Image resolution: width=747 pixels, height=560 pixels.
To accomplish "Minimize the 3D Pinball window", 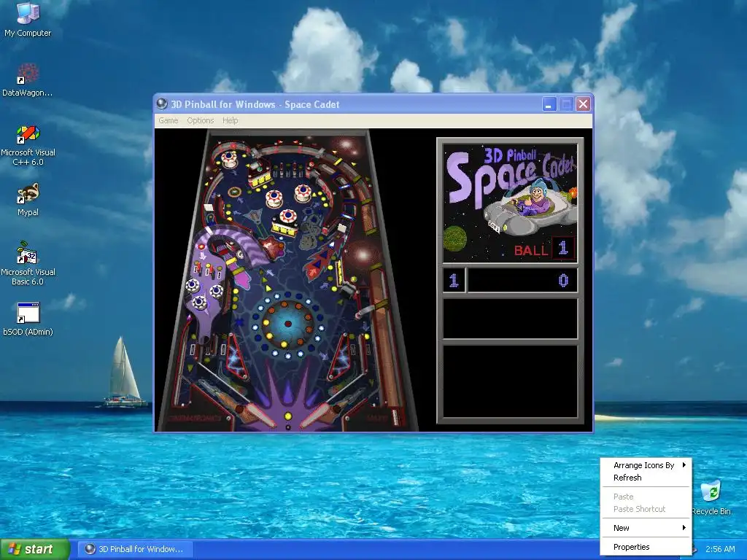I will pos(549,104).
